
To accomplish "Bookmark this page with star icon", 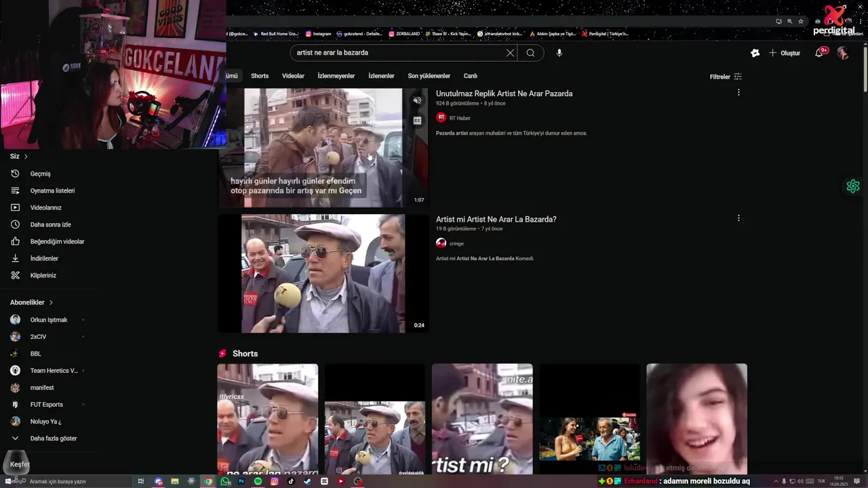I will [x=801, y=21].
